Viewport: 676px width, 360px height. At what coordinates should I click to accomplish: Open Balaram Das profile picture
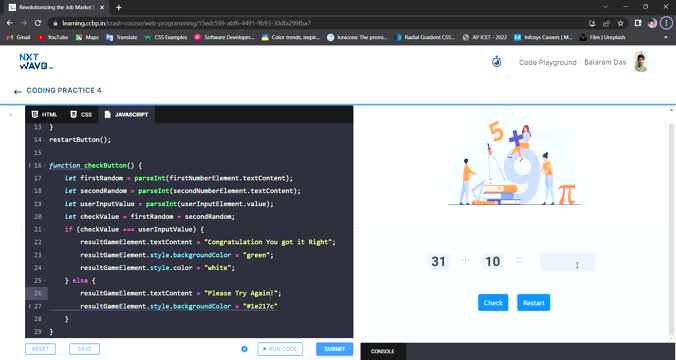click(x=641, y=62)
